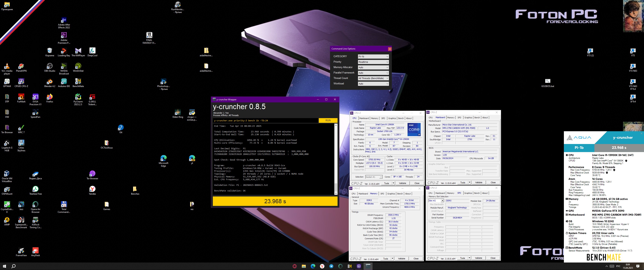This screenshot has height=270, width=644.
Task: Open the notification center icon in taskbar
Action: (x=638, y=266)
